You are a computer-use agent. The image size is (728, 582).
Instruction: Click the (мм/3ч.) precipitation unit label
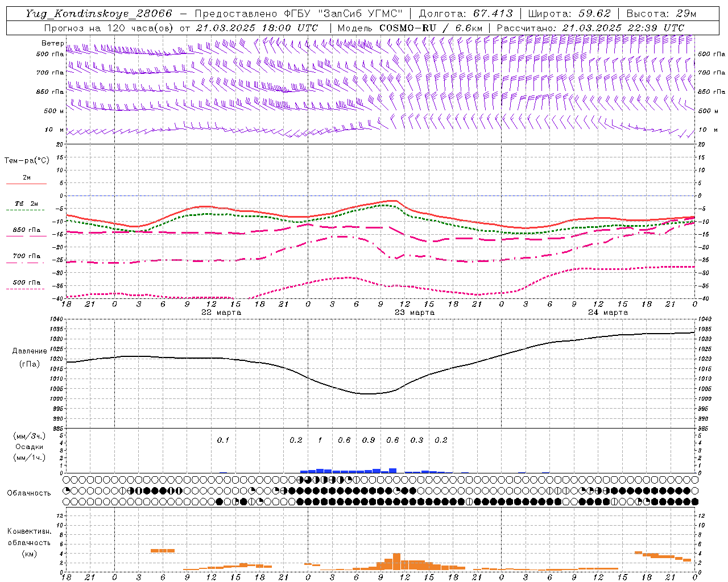click(x=30, y=436)
